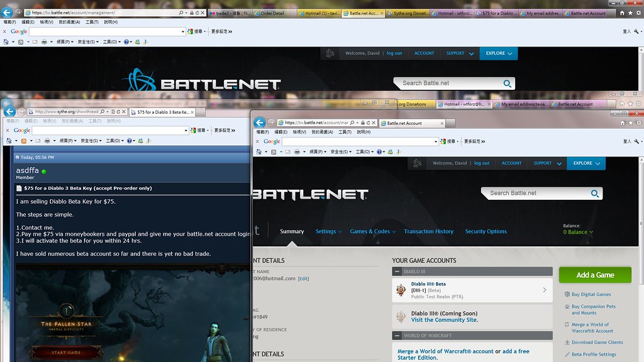The height and width of the screenshot is (362, 644).
Task: Click the help icon in front window command bar
Action: (x=379, y=152)
